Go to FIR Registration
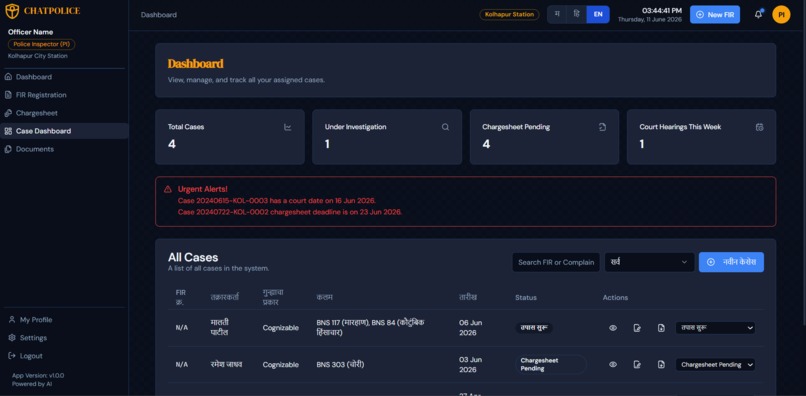The width and height of the screenshot is (806, 396). pos(64,95)
